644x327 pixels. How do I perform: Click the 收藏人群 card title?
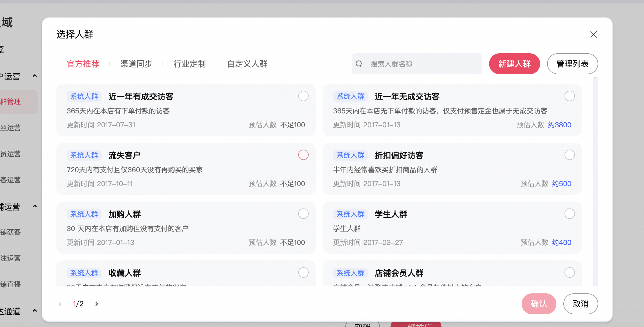click(x=125, y=273)
